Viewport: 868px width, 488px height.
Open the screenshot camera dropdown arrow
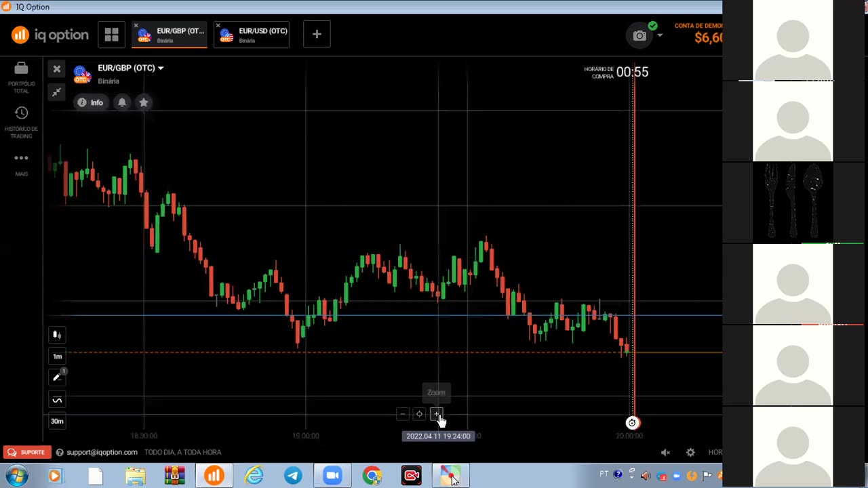pos(660,35)
